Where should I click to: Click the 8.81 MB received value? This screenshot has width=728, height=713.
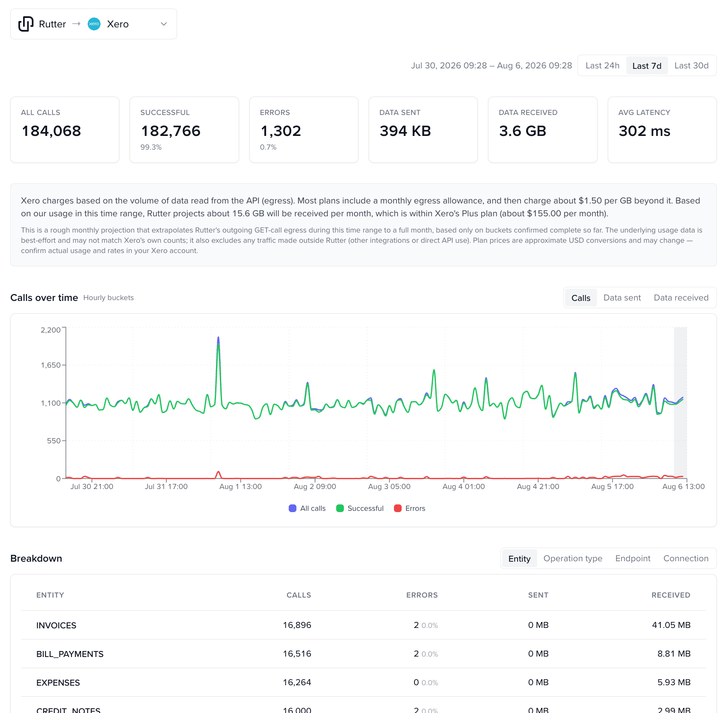pos(674,654)
